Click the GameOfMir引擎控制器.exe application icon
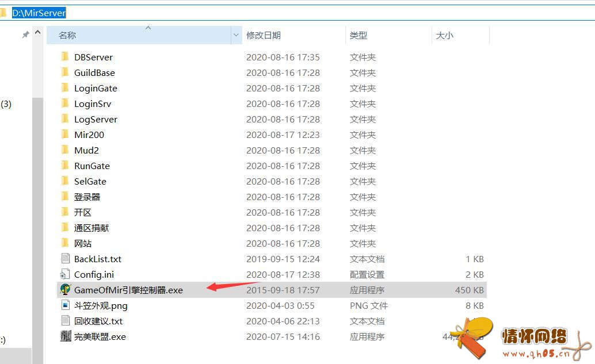The height and width of the screenshot is (364, 595). [x=65, y=290]
